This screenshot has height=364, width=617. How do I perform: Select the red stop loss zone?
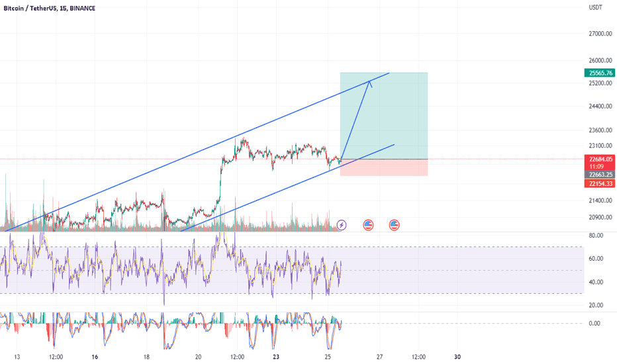point(384,167)
